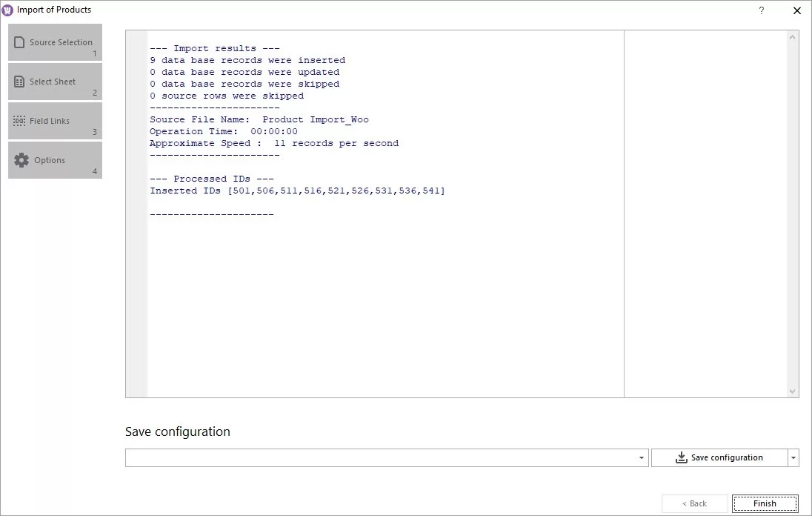Click the Finish button
Screen dimensions: 812x516
(x=765, y=503)
